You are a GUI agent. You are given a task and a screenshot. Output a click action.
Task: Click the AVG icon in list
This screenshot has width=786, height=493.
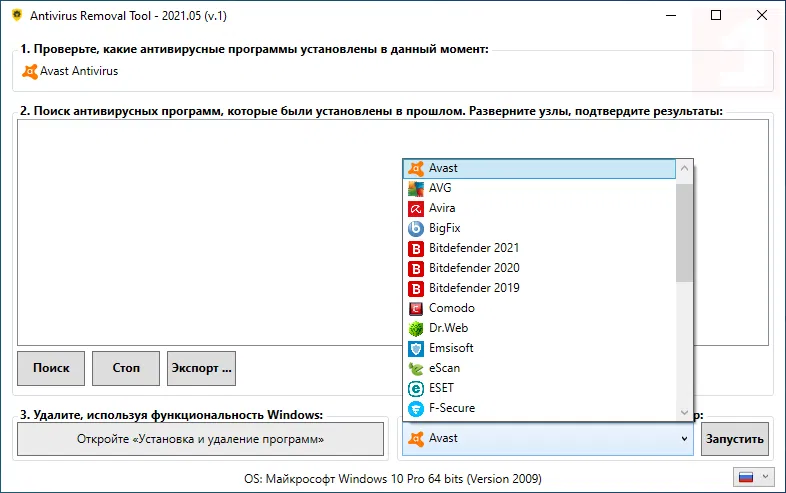click(x=416, y=189)
